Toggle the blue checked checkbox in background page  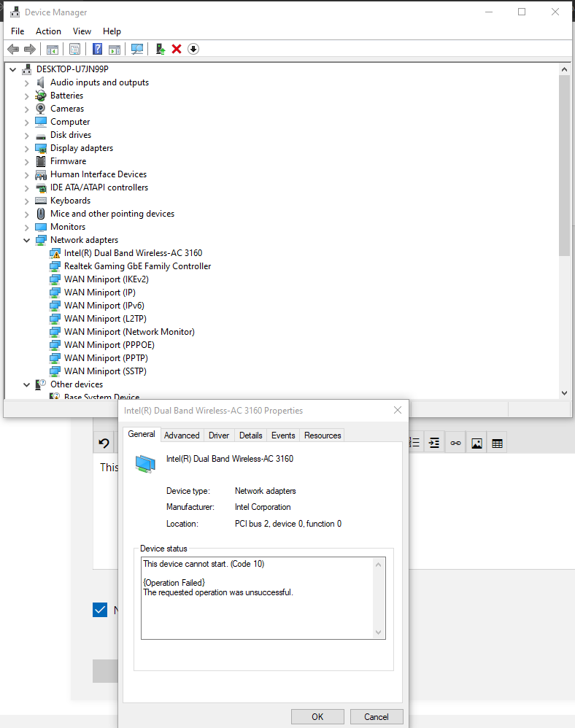[x=100, y=610]
